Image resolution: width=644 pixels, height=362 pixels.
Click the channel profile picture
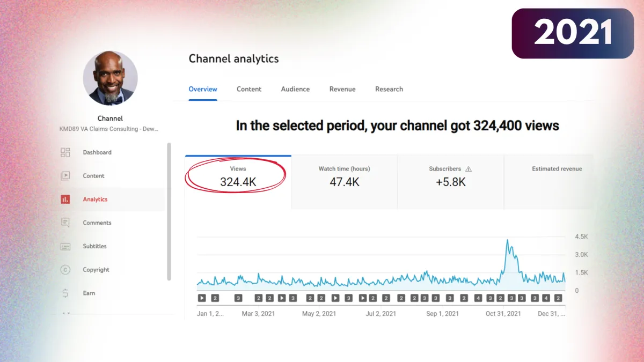tap(111, 78)
